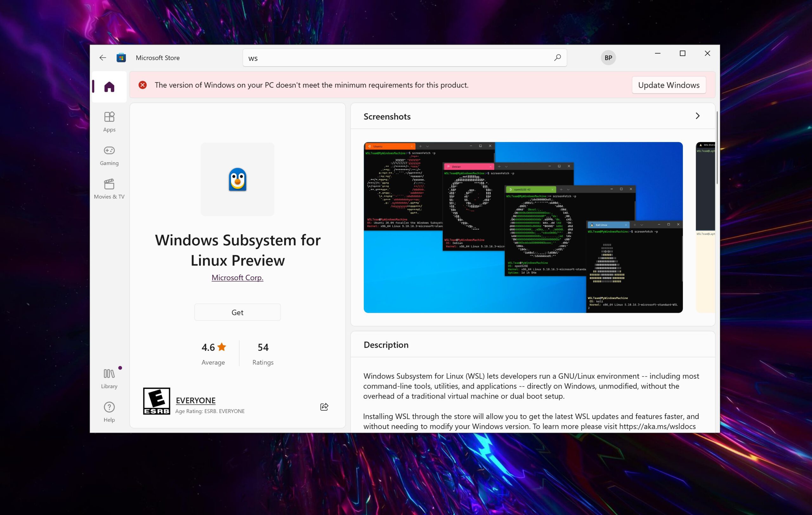Screen dimensions: 812x515
Task: Click the search magnifier icon
Action: (557, 58)
